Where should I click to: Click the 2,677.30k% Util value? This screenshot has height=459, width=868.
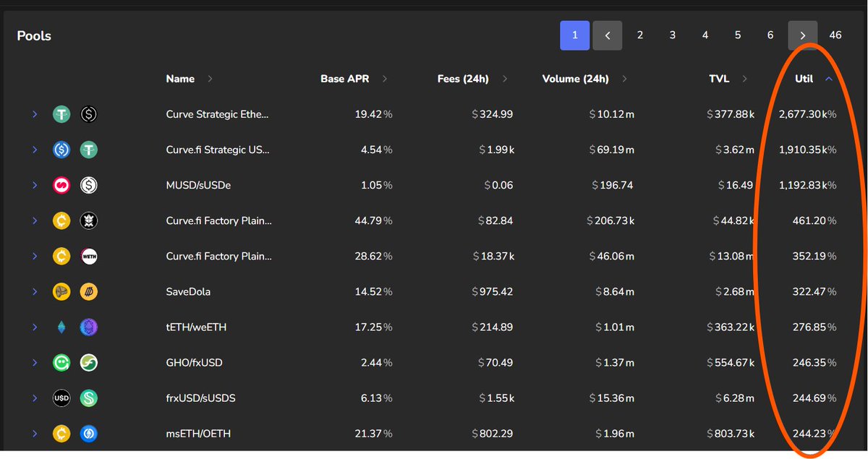pos(807,114)
